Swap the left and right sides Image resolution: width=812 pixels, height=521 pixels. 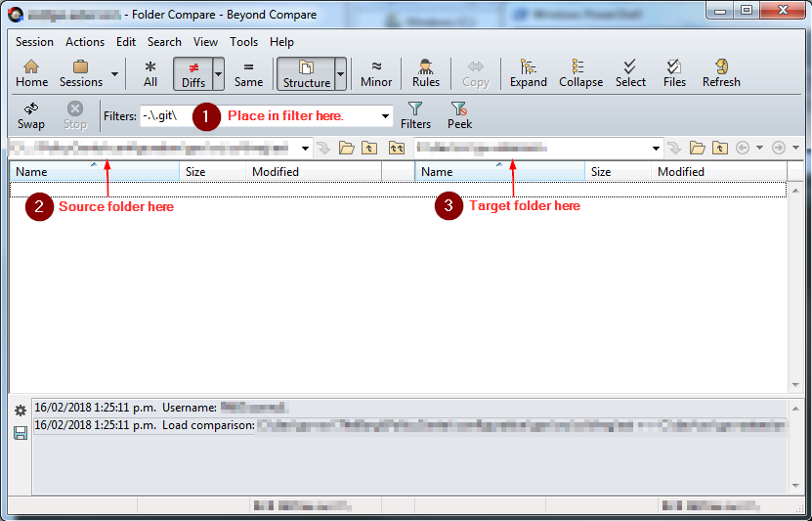pyautogui.click(x=31, y=116)
